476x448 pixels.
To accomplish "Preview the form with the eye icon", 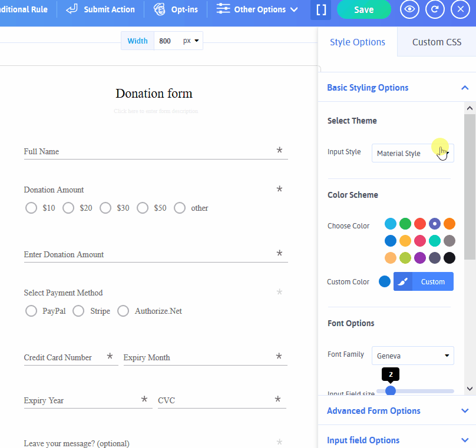I will 409,9.
